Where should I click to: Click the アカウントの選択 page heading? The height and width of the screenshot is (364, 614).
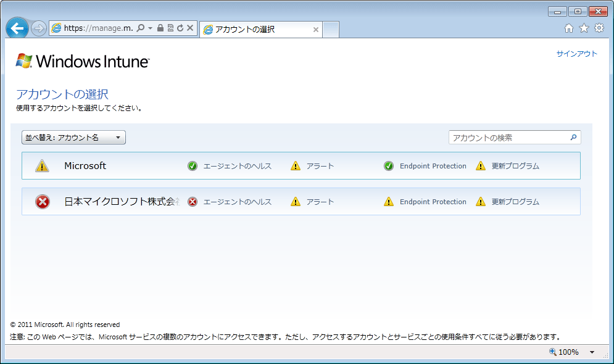pos(62,94)
